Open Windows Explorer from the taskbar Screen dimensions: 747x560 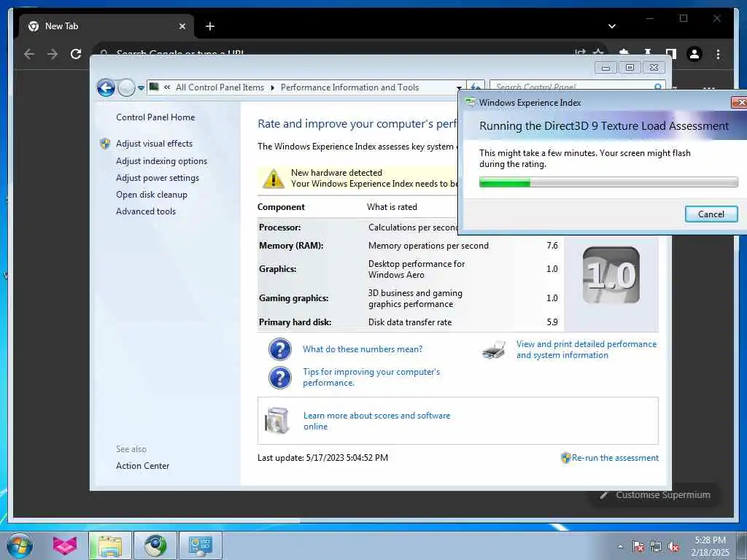[x=110, y=546]
